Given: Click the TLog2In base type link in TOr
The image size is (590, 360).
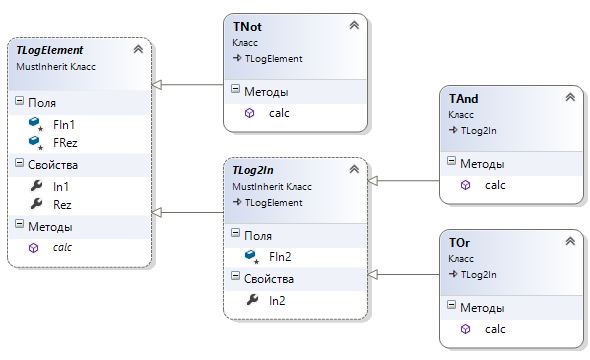Looking at the screenshot, I should tap(478, 275).
